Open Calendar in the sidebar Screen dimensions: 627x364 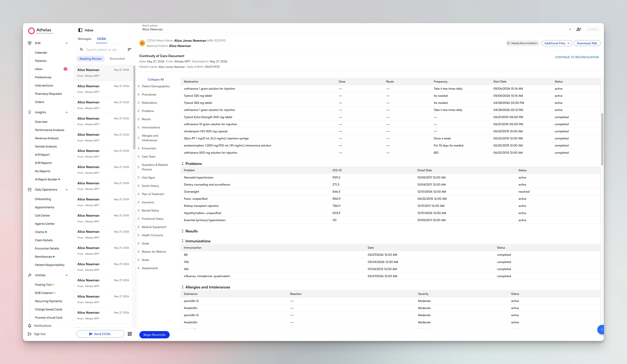(41, 52)
